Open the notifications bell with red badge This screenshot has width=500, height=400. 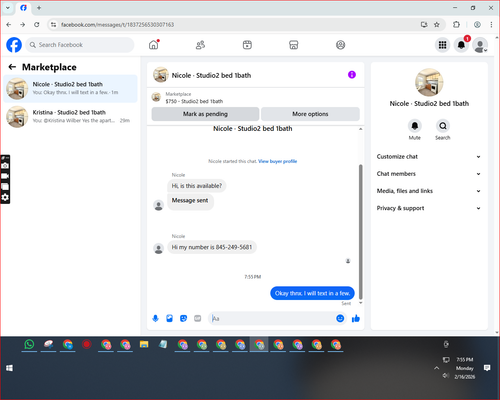click(461, 45)
